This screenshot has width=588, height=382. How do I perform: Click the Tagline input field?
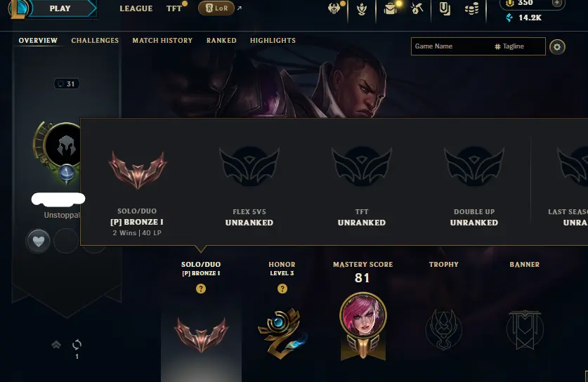(520, 46)
